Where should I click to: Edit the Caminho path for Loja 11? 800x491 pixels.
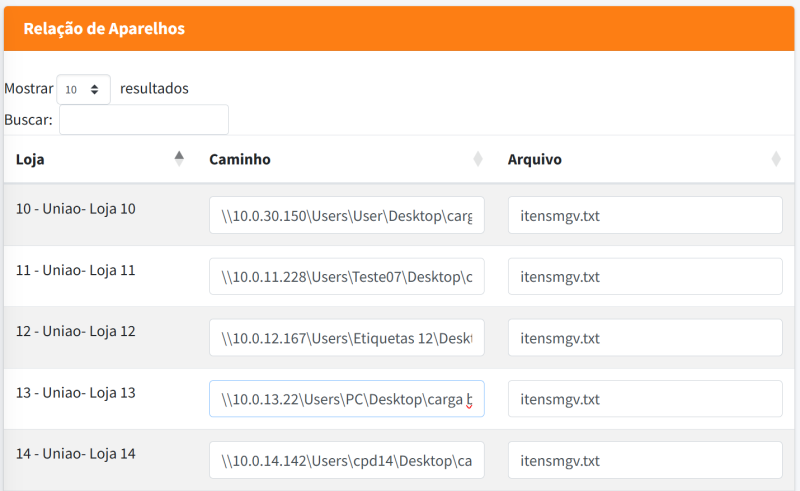pos(346,276)
